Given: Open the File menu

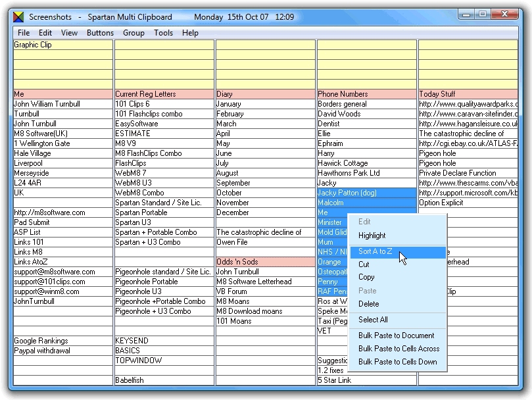Looking at the screenshot, I should tap(24, 33).
